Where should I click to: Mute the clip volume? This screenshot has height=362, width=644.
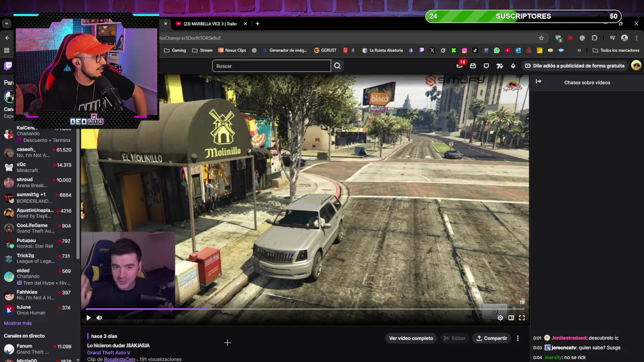coord(99,318)
